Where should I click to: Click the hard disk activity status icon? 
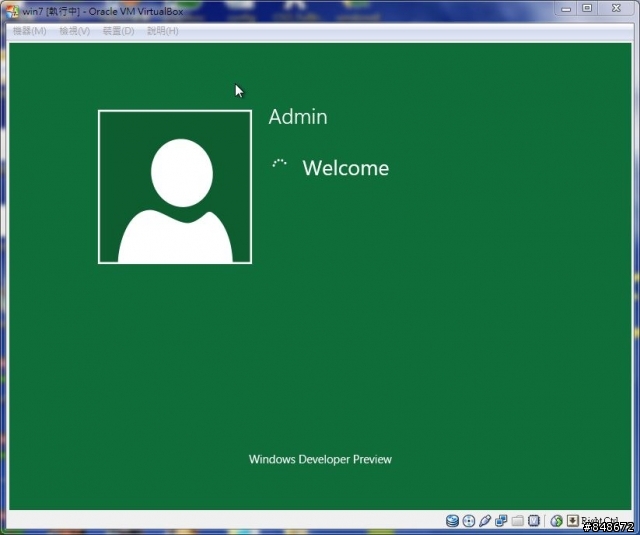coord(452,521)
